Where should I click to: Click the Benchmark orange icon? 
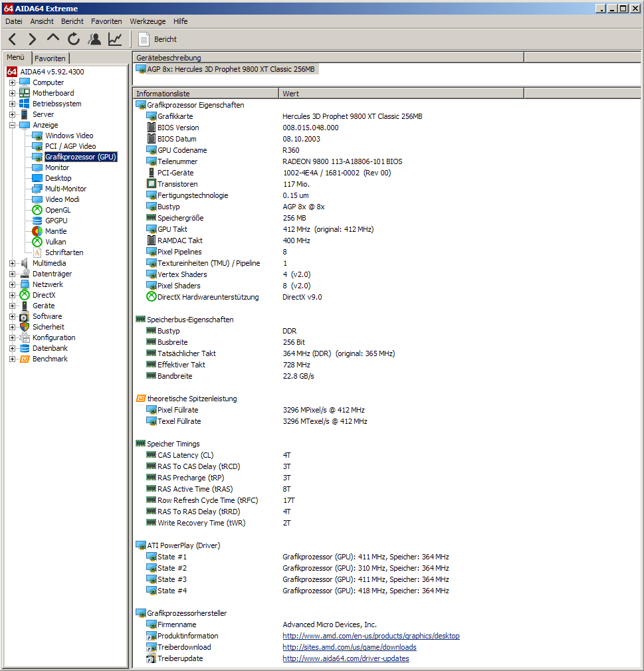pyautogui.click(x=25, y=359)
